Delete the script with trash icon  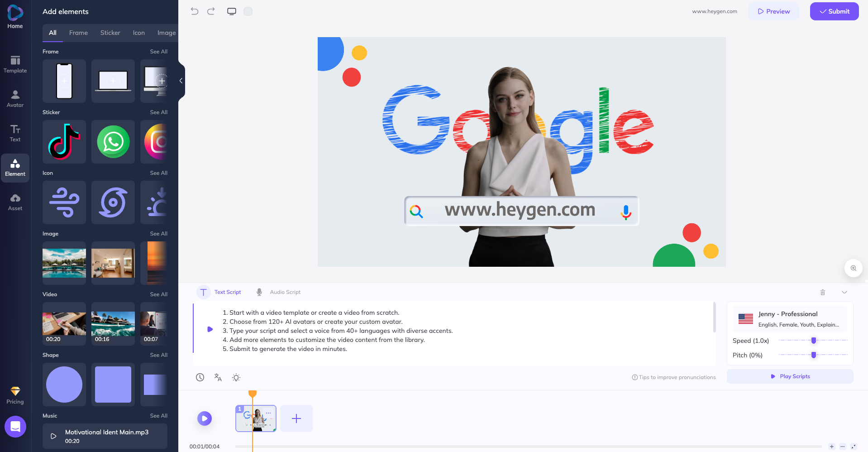pyautogui.click(x=823, y=292)
